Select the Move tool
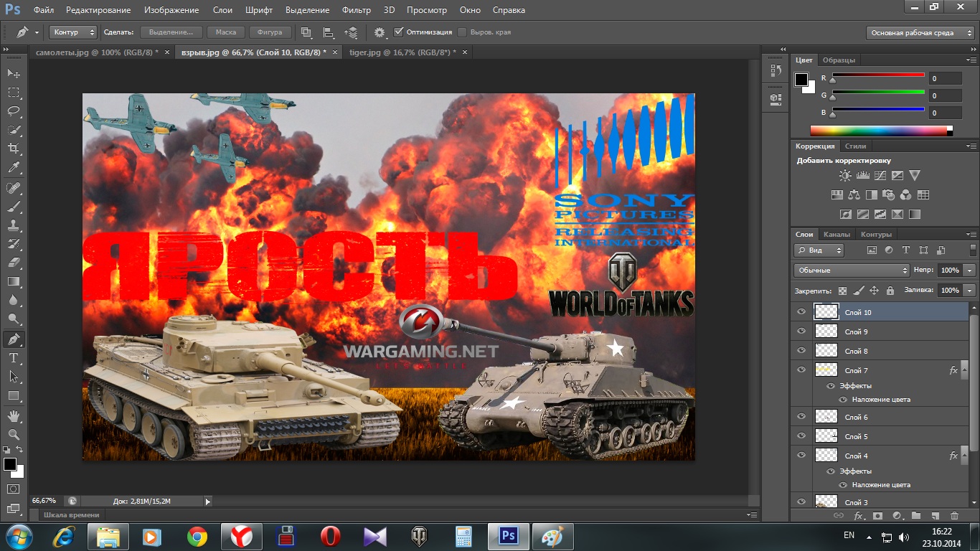 [x=13, y=74]
